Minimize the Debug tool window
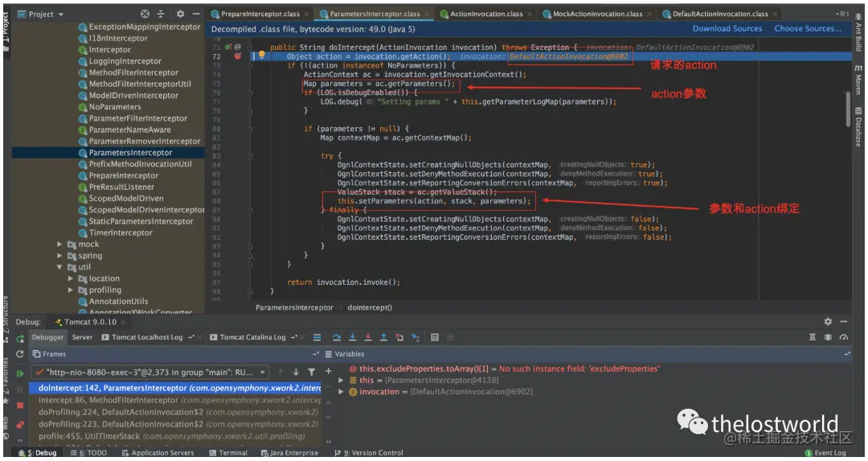This screenshot has height=461, width=868. pos(844,321)
